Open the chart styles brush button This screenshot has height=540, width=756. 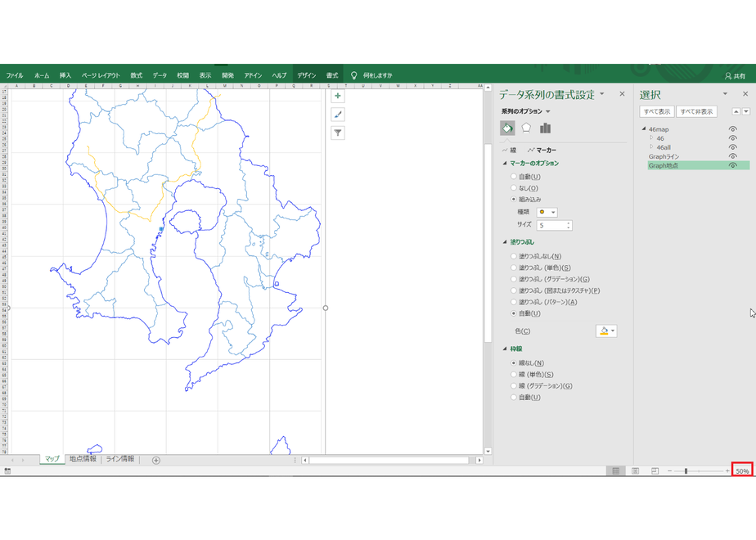point(338,115)
